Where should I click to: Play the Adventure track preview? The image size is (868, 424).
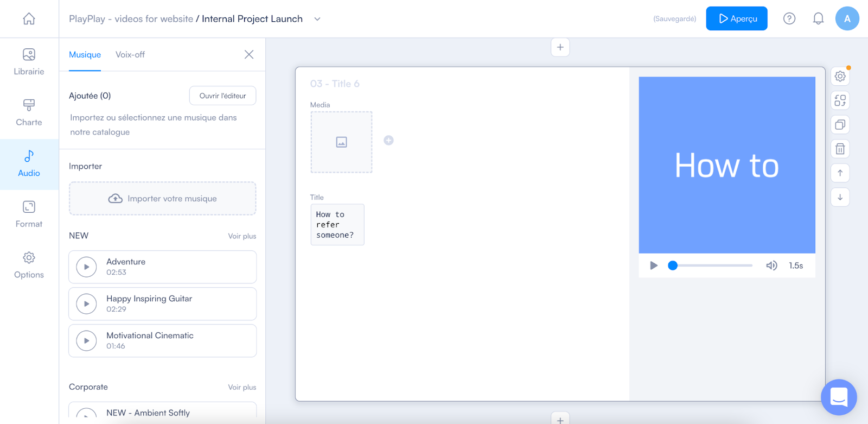86,267
